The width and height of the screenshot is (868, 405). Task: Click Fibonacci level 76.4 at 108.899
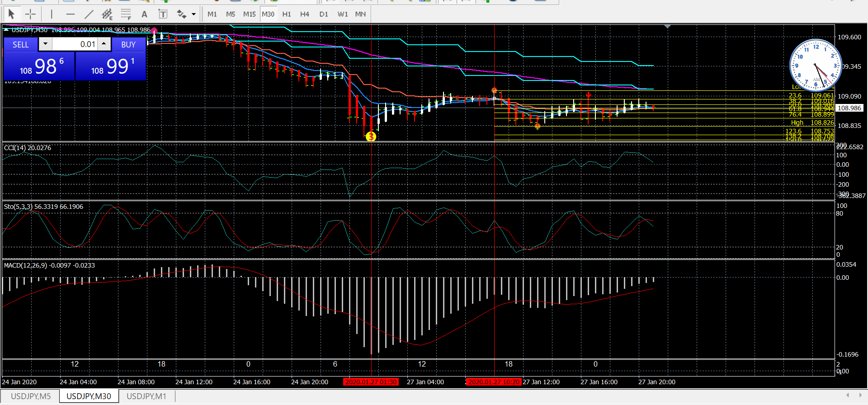811,114
